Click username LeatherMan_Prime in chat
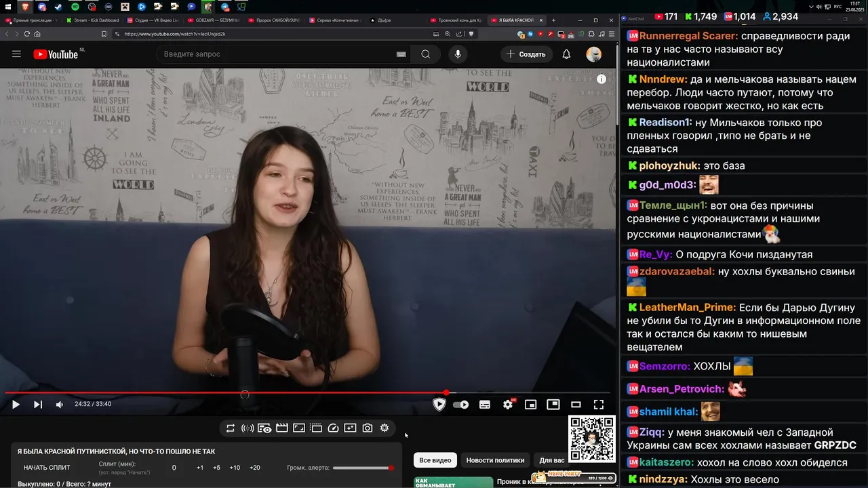Image resolution: width=868 pixels, height=488 pixels. [x=688, y=308]
